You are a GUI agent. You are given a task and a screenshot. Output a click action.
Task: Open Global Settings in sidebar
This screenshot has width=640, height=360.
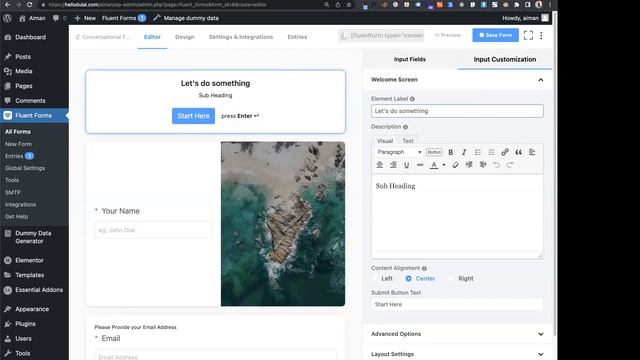point(25,168)
